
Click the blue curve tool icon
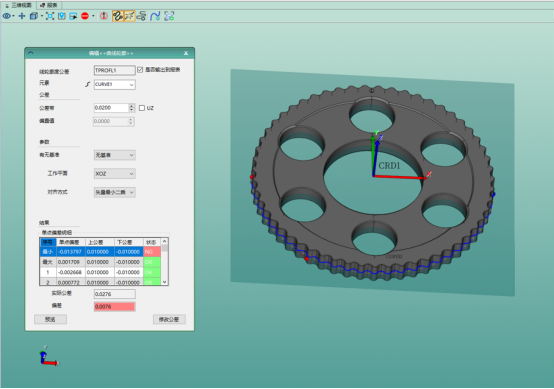click(155, 16)
